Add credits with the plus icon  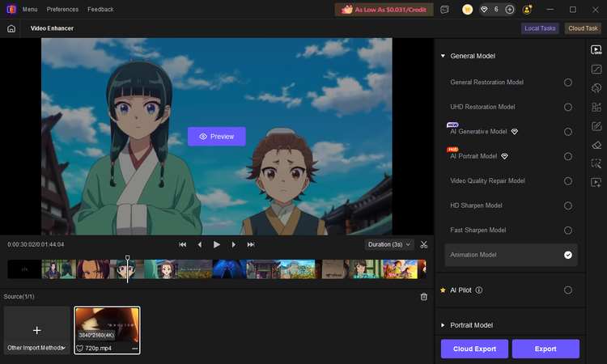tap(509, 9)
